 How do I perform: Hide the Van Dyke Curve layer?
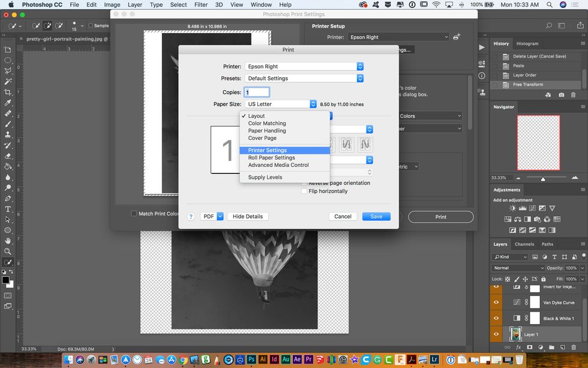[496, 302]
